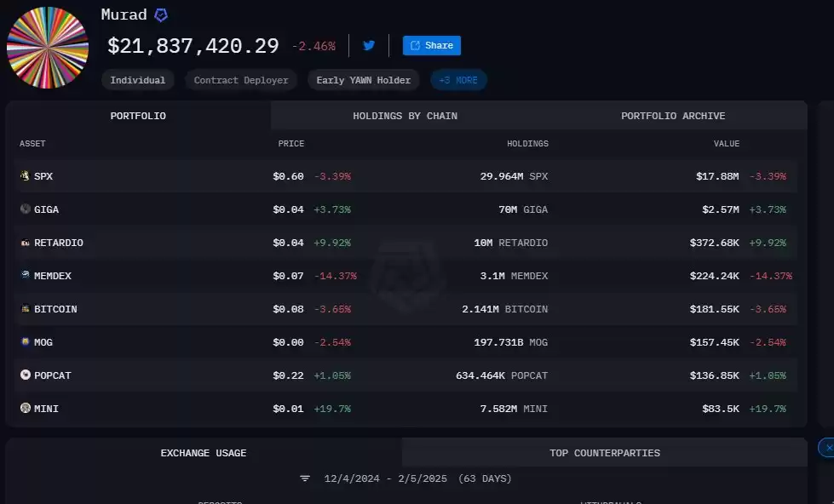
Task: Open the Twitter bird icon link
Action: 369,45
